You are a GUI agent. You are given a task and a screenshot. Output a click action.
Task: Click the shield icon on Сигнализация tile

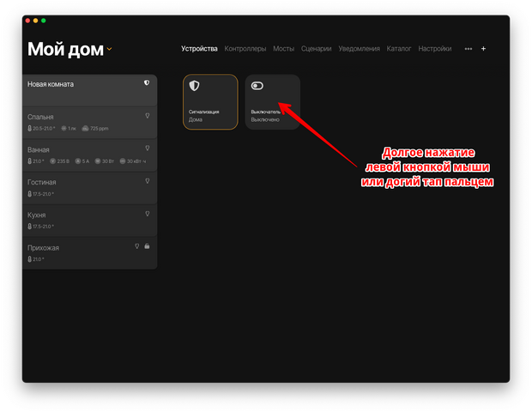coord(195,86)
